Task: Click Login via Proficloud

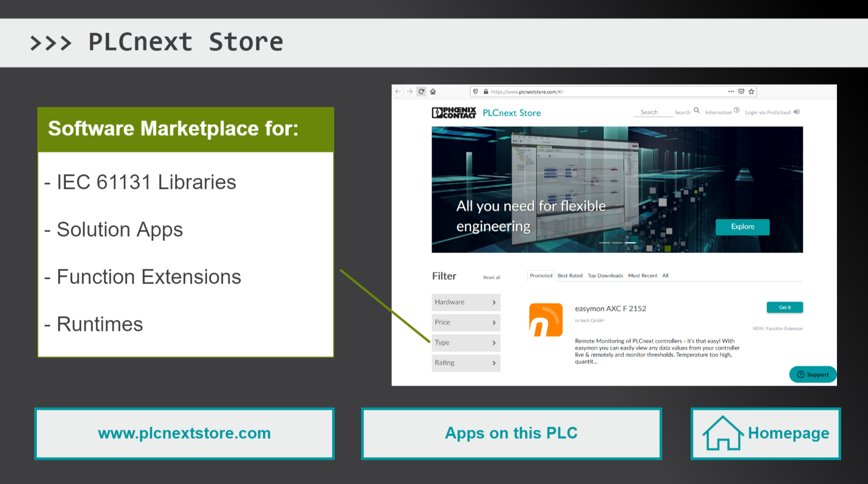Action: [x=767, y=112]
